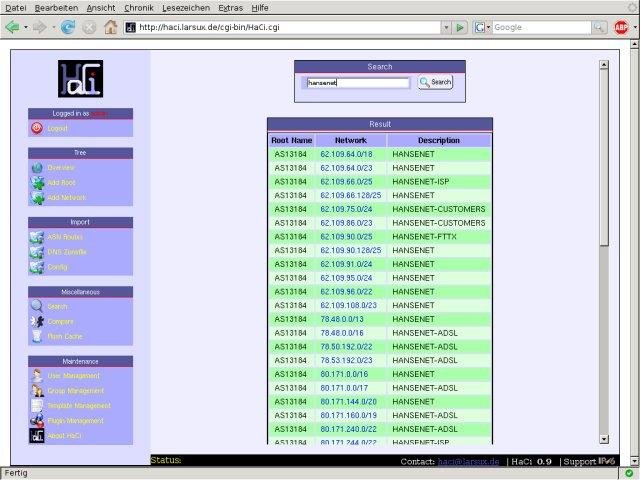The image size is (640, 480).
Task: Open the User Management icon
Action: [x=37, y=376]
